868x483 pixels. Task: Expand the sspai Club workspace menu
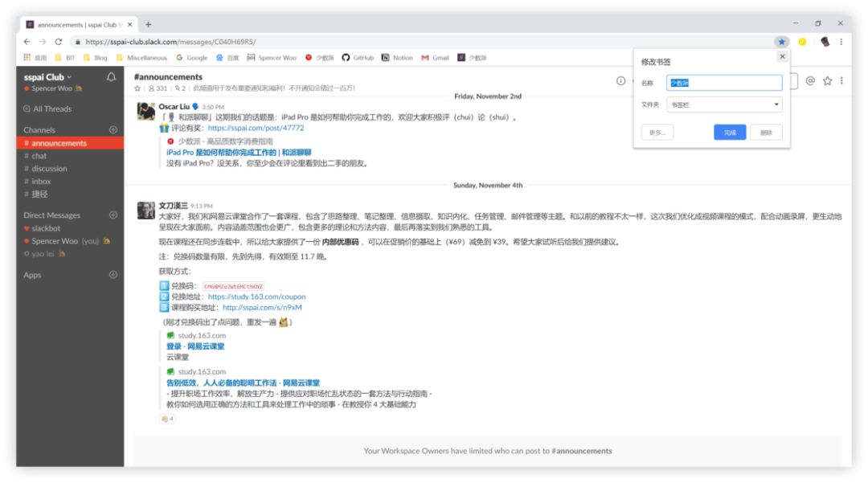click(x=47, y=77)
